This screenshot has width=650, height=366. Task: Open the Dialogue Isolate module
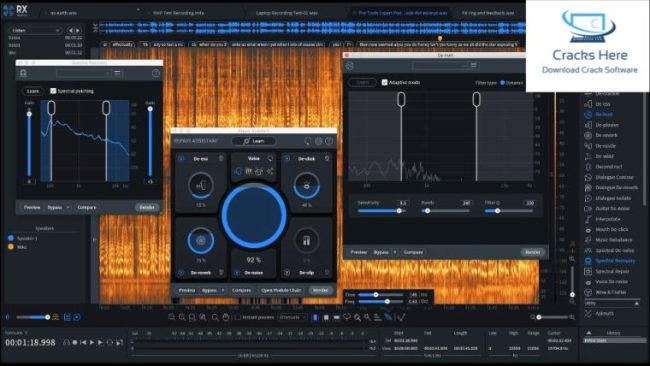coord(607,198)
